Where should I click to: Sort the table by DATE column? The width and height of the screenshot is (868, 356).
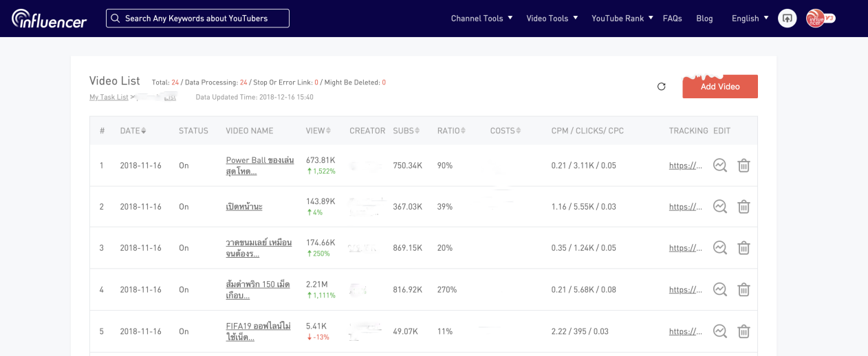pos(133,131)
